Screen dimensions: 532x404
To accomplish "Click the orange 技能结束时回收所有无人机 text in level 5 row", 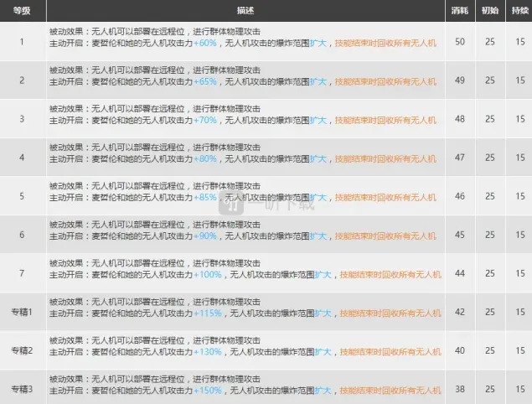I will [385, 197].
